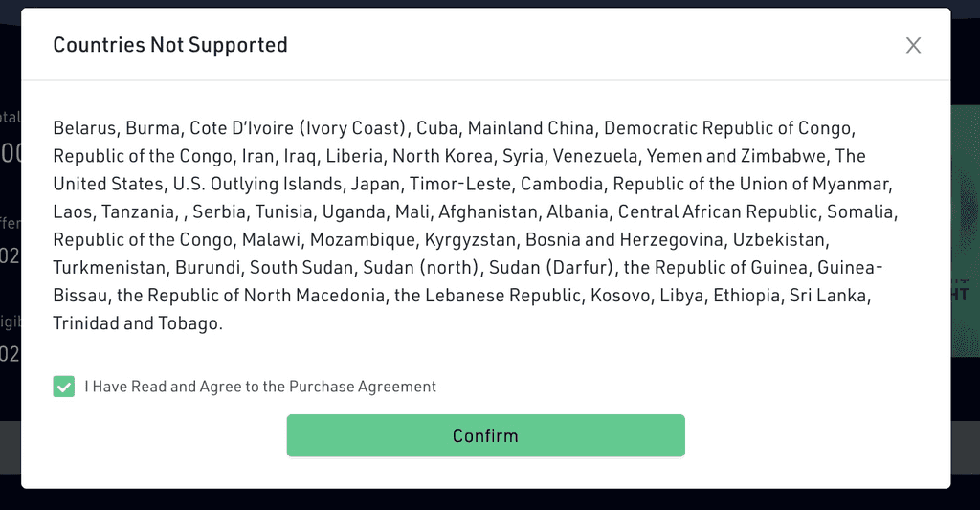The width and height of the screenshot is (980, 510).
Task: Click the Timor-Leste entry
Action: click(460, 184)
